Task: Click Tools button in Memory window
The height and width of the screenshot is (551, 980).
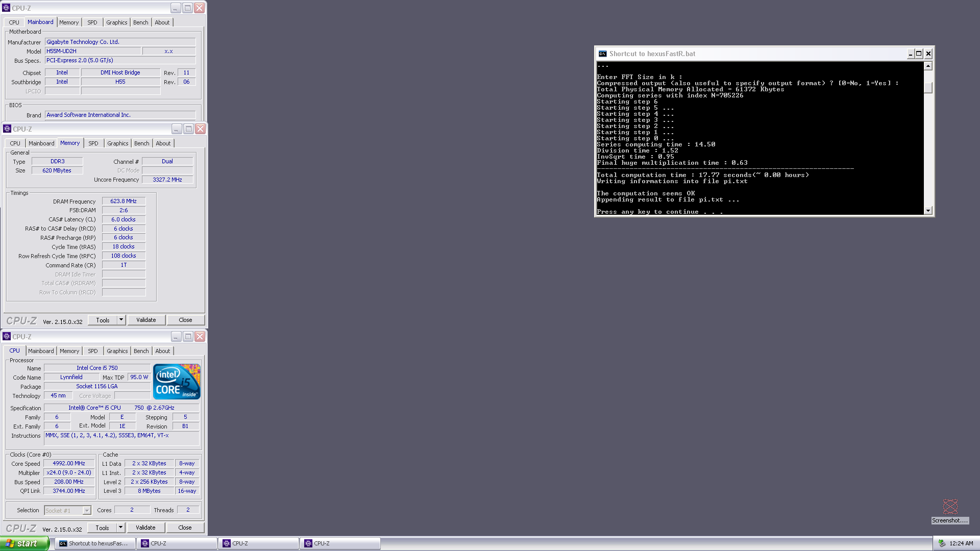Action: pos(103,320)
